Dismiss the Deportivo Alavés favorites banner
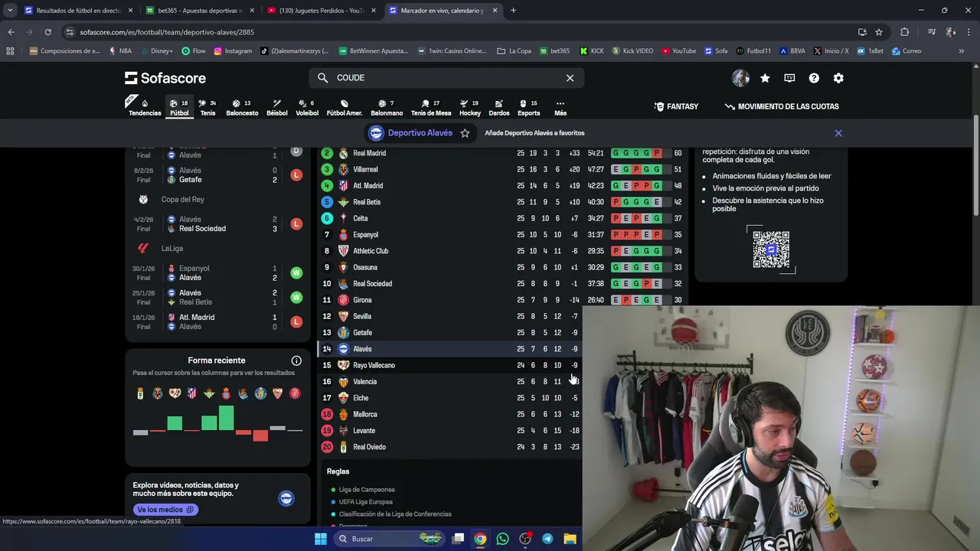The width and height of the screenshot is (980, 551). [x=838, y=133]
